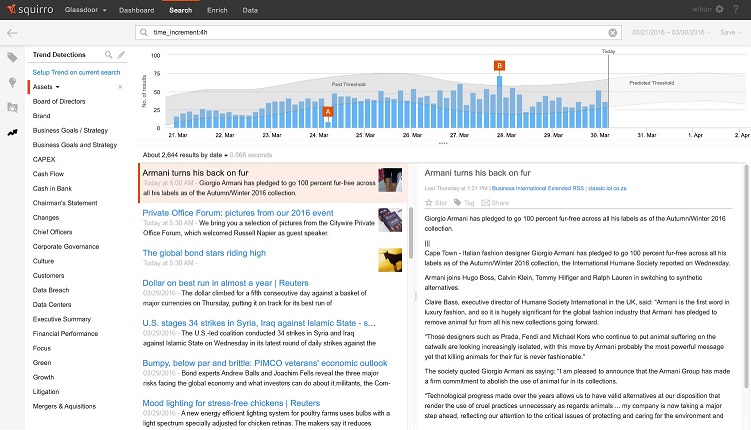
Task: Select the trend arrow icon in sidebar
Action: coord(12,131)
